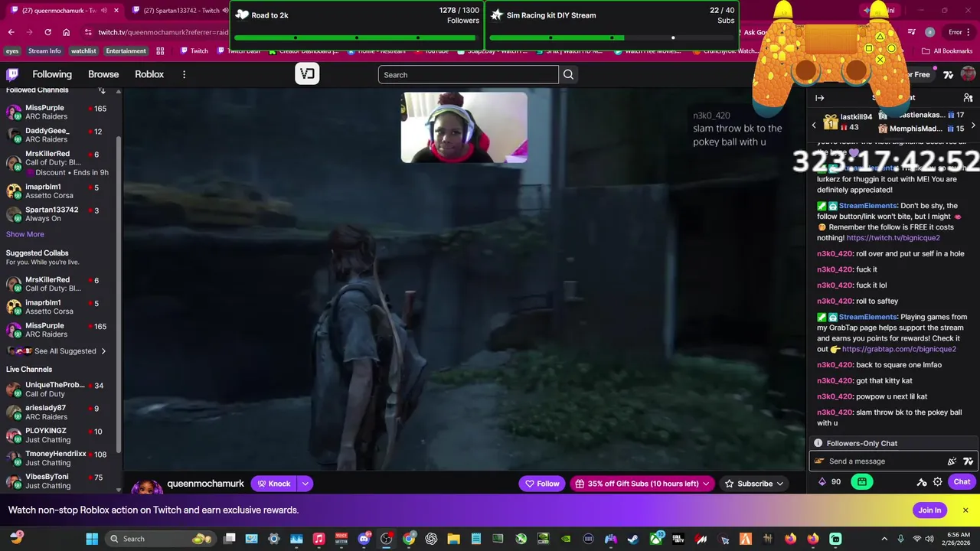The height and width of the screenshot is (551, 980).
Task: Sort followed channels icon
Action: [102, 90]
